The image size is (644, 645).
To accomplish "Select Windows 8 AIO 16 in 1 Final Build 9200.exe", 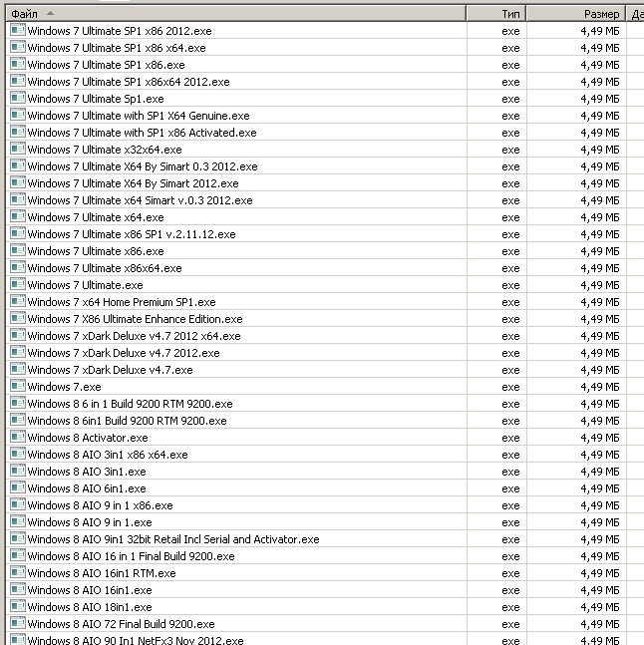I will (131, 556).
